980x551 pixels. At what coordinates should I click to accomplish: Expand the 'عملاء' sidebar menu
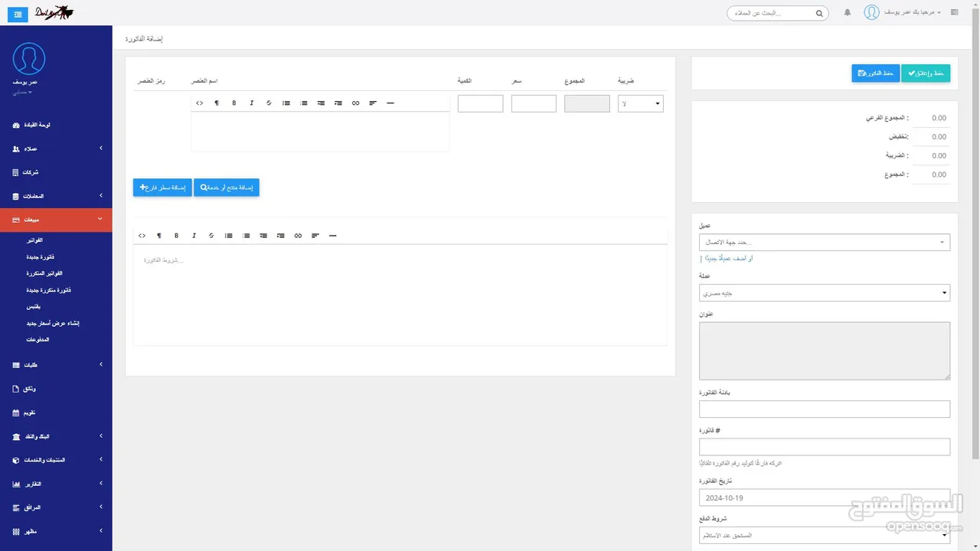pyautogui.click(x=56, y=148)
